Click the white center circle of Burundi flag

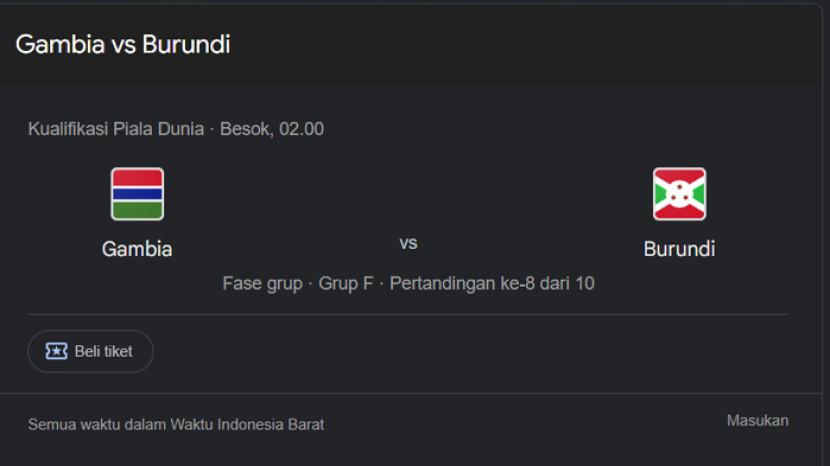point(679,194)
